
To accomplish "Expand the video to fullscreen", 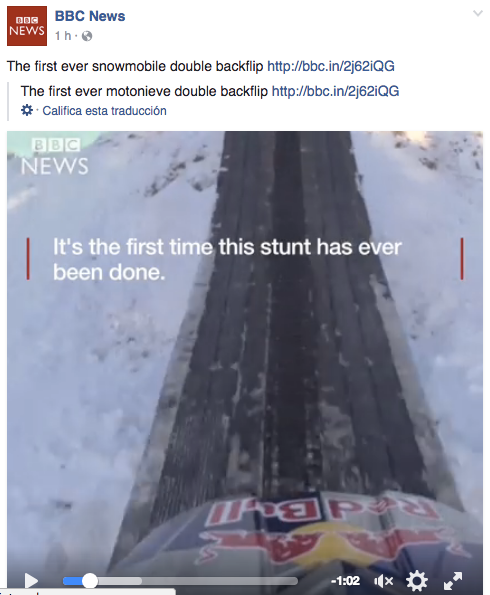I will [453, 581].
